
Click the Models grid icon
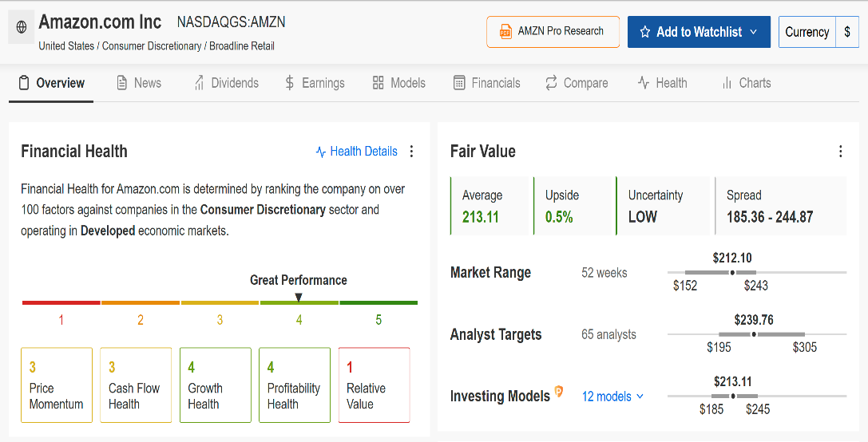click(378, 83)
